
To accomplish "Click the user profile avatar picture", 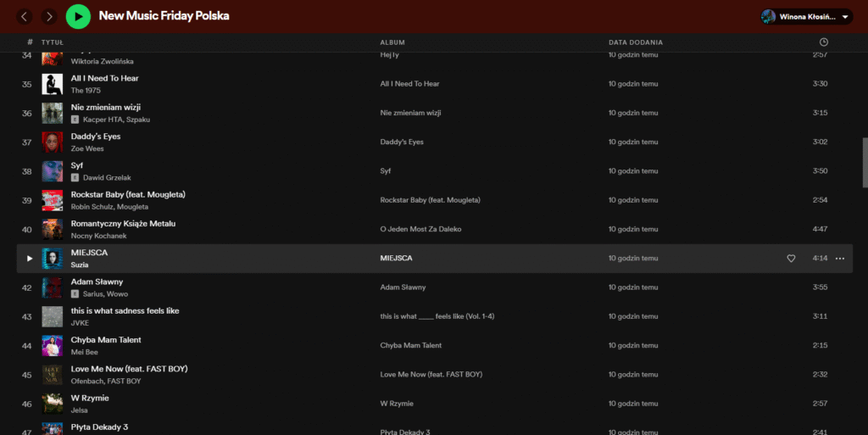I will tap(769, 17).
